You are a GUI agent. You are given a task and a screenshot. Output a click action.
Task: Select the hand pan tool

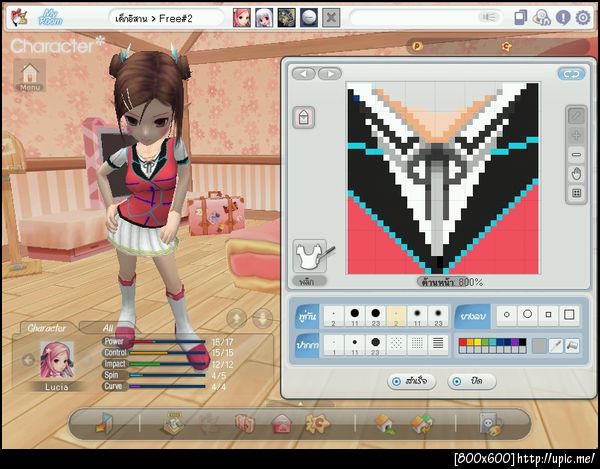pos(577,174)
